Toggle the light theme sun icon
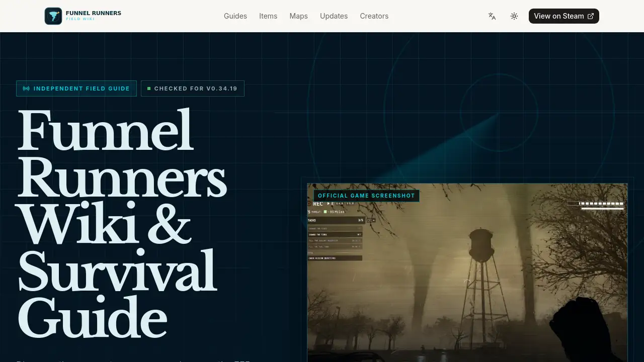Viewport: 644px width, 362px height. [x=514, y=16]
